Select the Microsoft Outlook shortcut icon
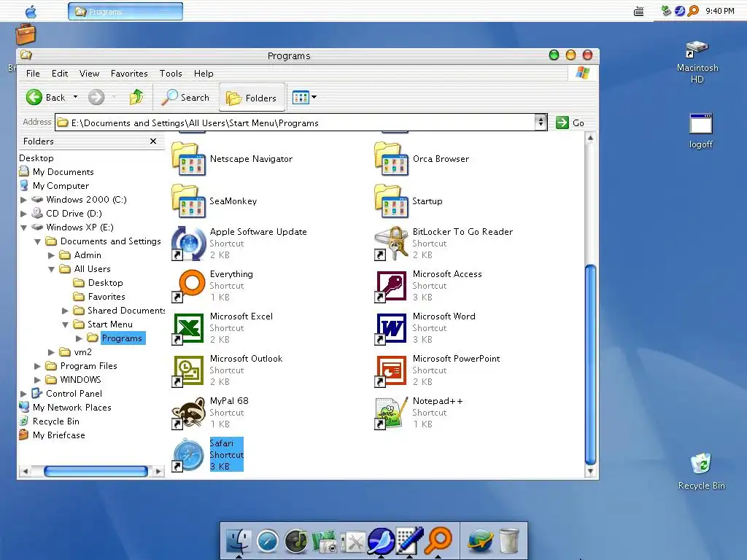The height and width of the screenshot is (560, 747). tap(189, 370)
